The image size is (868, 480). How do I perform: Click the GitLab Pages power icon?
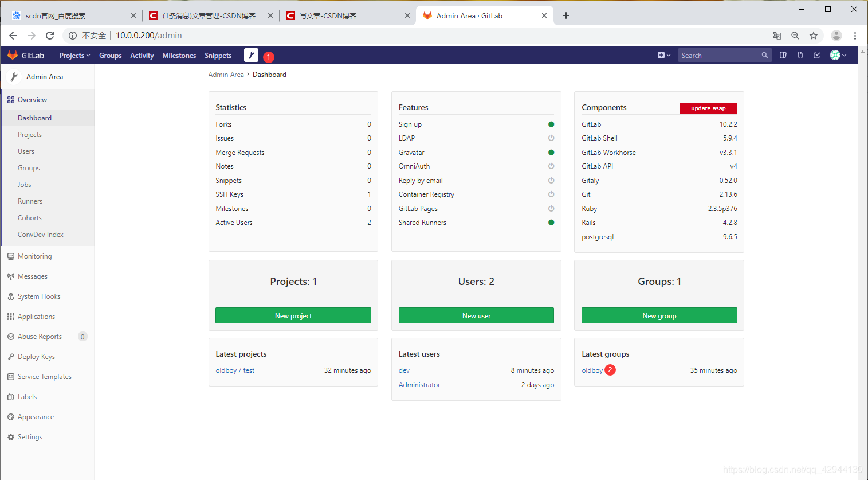point(551,209)
